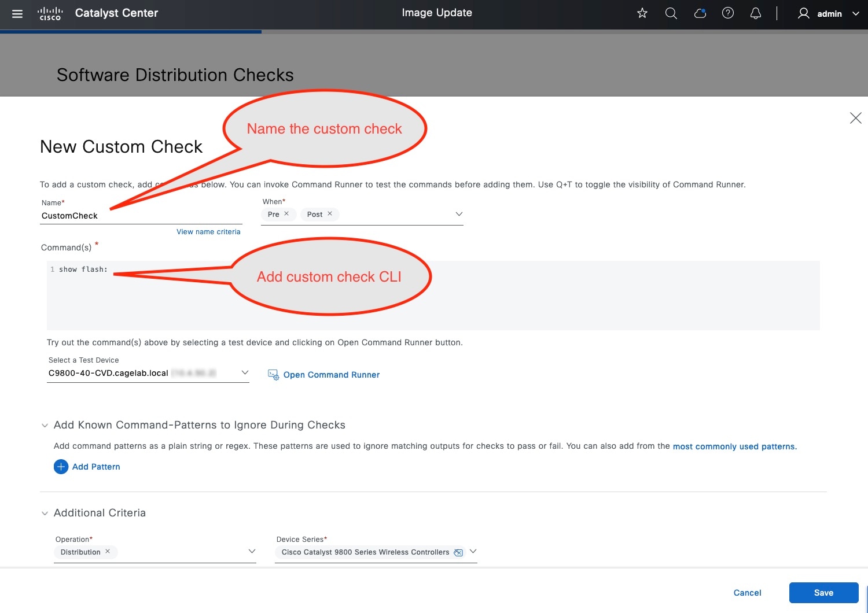Clear the Cisco Catalyst 9800 series tag
The image size is (868, 613).
[458, 552]
